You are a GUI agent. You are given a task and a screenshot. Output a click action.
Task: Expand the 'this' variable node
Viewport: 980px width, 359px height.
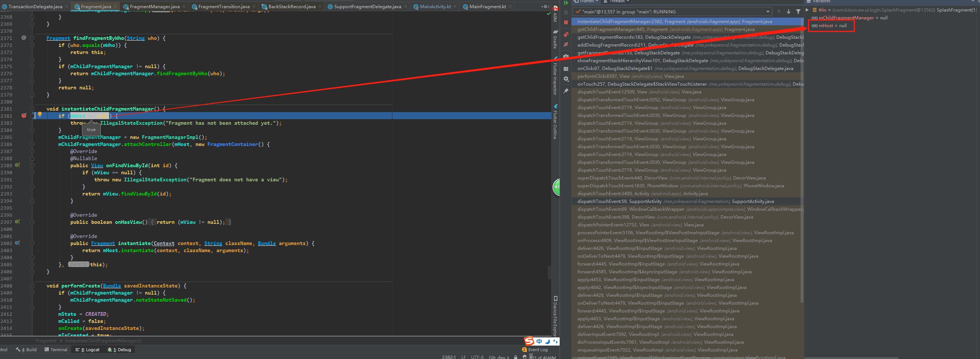(807, 10)
